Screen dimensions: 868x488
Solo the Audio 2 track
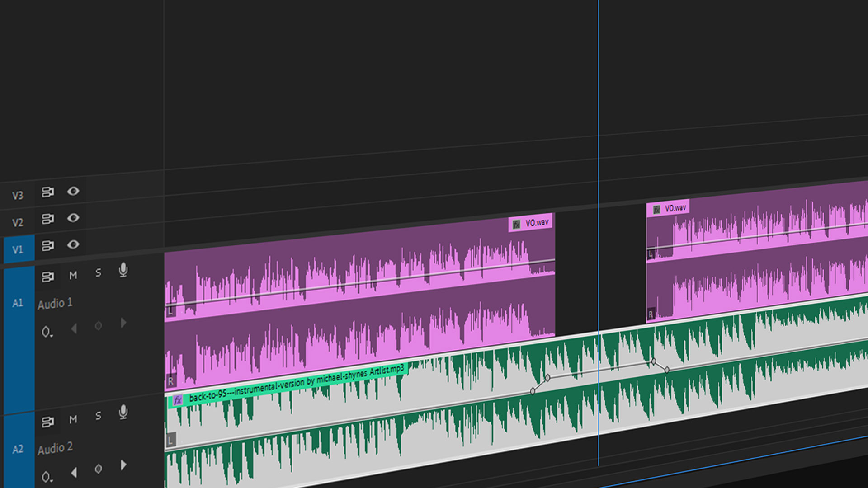coord(98,416)
